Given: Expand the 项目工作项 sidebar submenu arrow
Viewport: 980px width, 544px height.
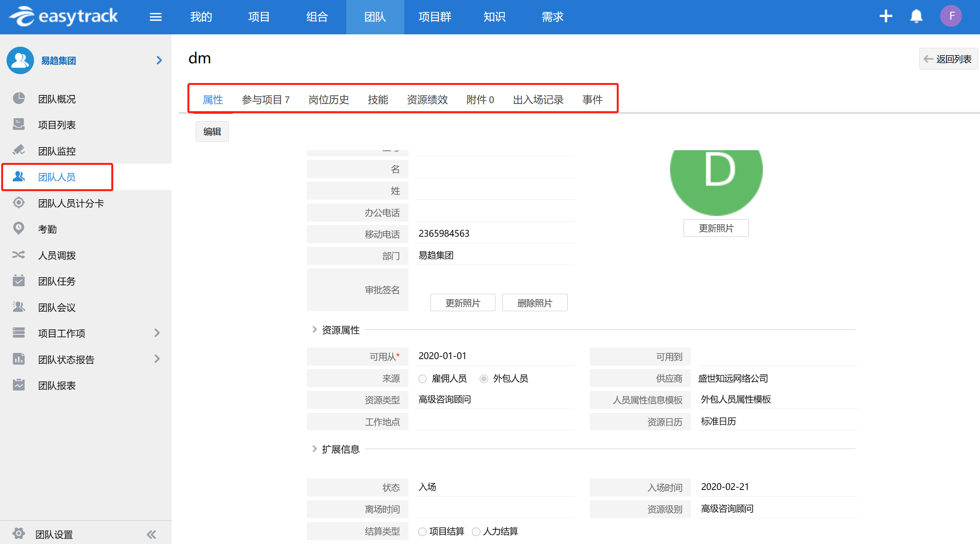Looking at the screenshot, I should coord(157,333).
